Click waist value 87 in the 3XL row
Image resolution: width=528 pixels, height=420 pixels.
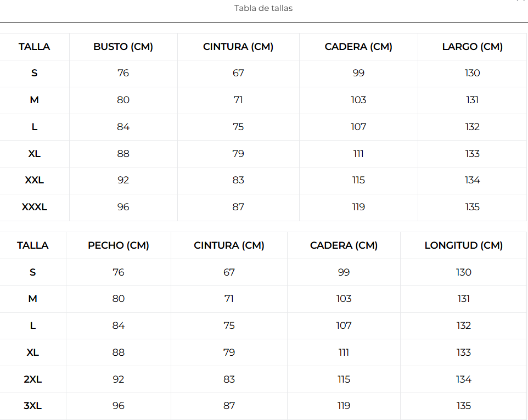229,406
